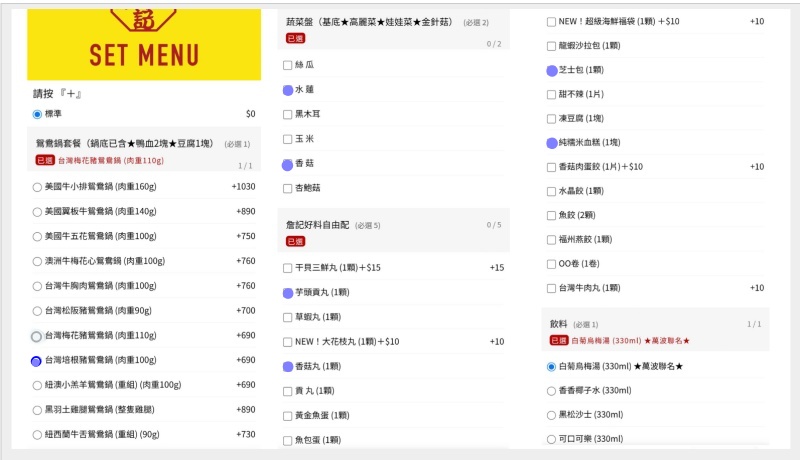Toggle the 芋頭貢丸 (1顆) selection
Image resolution: width=800 pixels, height=460 pixels.
(x=288, y=293)
